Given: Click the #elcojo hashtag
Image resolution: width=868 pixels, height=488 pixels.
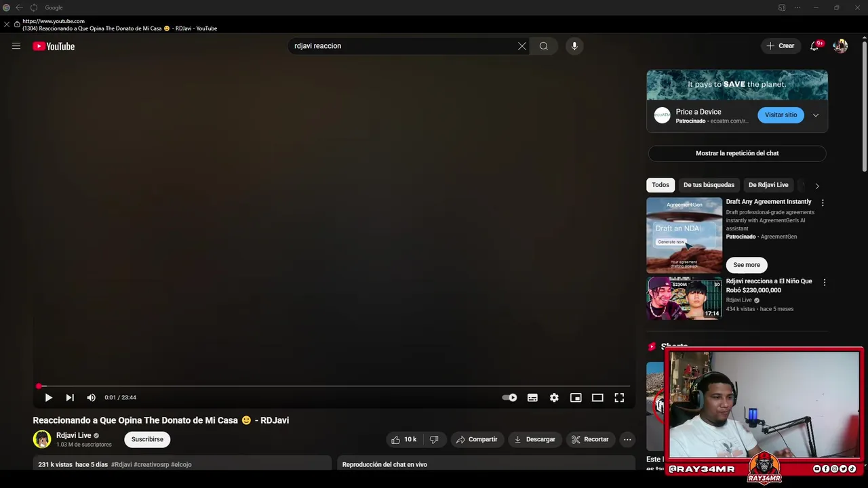Looking at the screenshot, I should pos(181,464).
